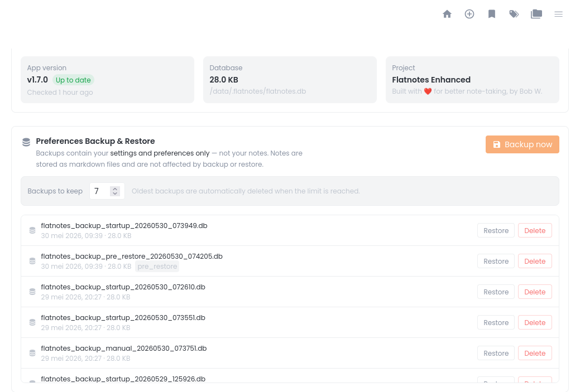Screen dimensions: 580x392
Task: Restore backup manual_20260530_073751
Action: (496, 353)
